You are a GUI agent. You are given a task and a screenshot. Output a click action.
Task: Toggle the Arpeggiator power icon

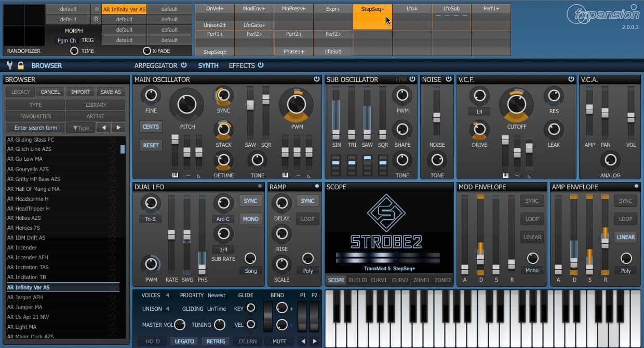click(184, 65)
